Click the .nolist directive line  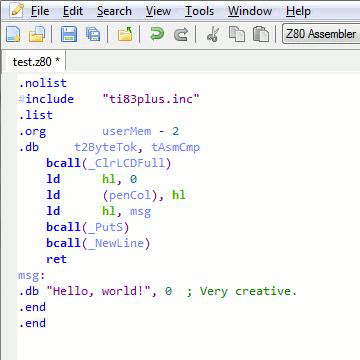(43, 83)
